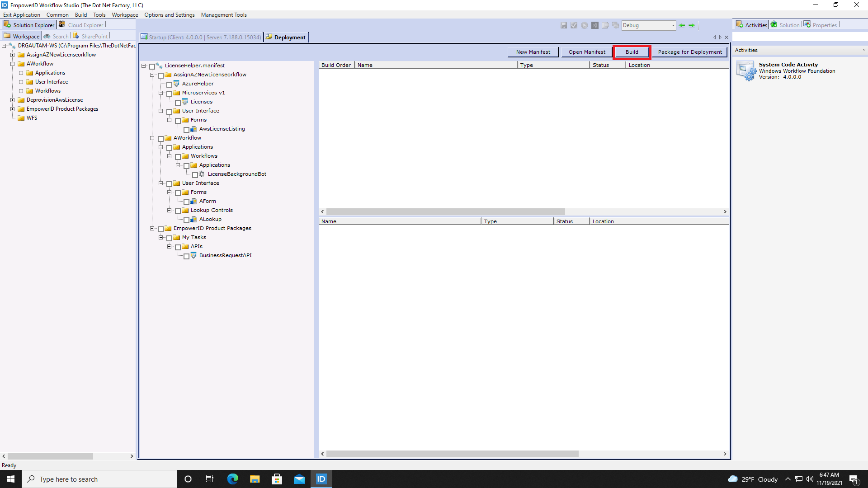This screenshot has width=868, height=488.
Task: Collapse the AWorkflow node in Solution Explorer
Action: pos(12,63)
